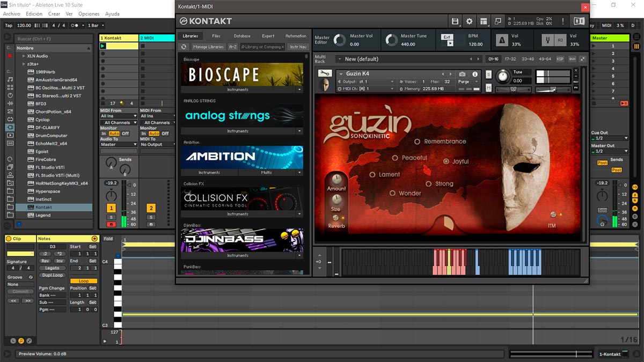Open the Archivo menu
Viewport: 644px width, 362px height.
(11, 14)
